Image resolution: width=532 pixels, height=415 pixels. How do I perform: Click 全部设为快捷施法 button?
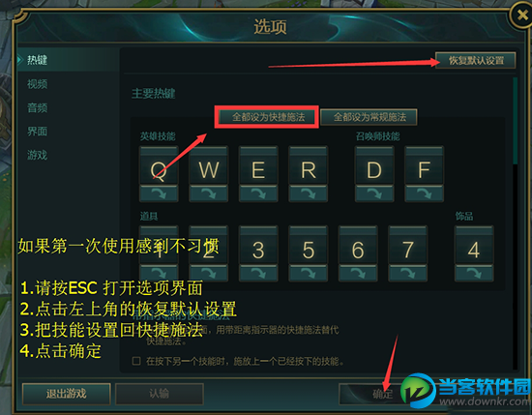click(268, 117)
